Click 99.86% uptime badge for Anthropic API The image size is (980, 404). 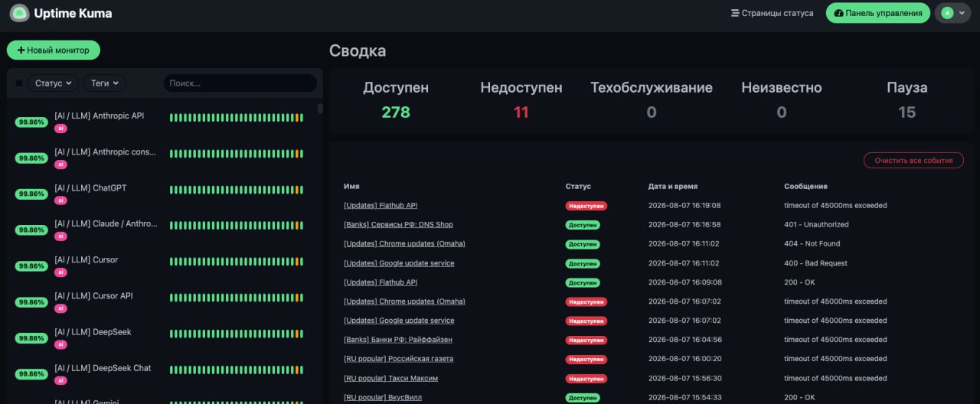click(31, 122)
